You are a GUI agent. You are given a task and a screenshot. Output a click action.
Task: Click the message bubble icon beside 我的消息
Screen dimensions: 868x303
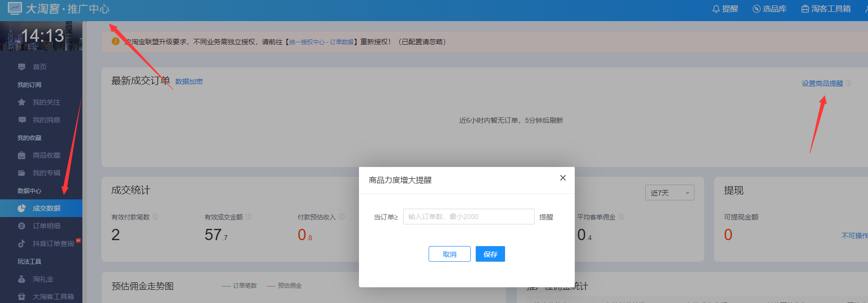click(22, 120)
